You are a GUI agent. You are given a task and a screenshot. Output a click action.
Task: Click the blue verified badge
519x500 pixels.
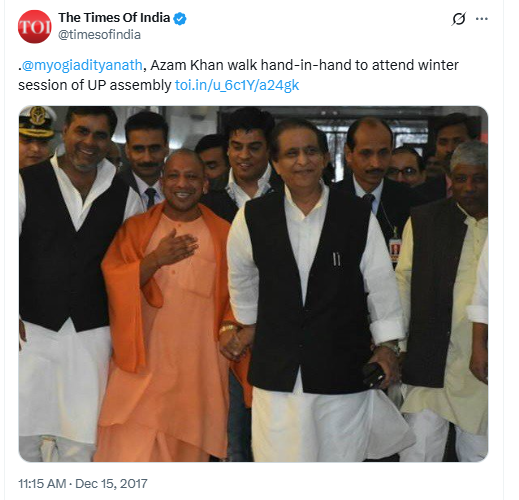[x=180, y=18]
